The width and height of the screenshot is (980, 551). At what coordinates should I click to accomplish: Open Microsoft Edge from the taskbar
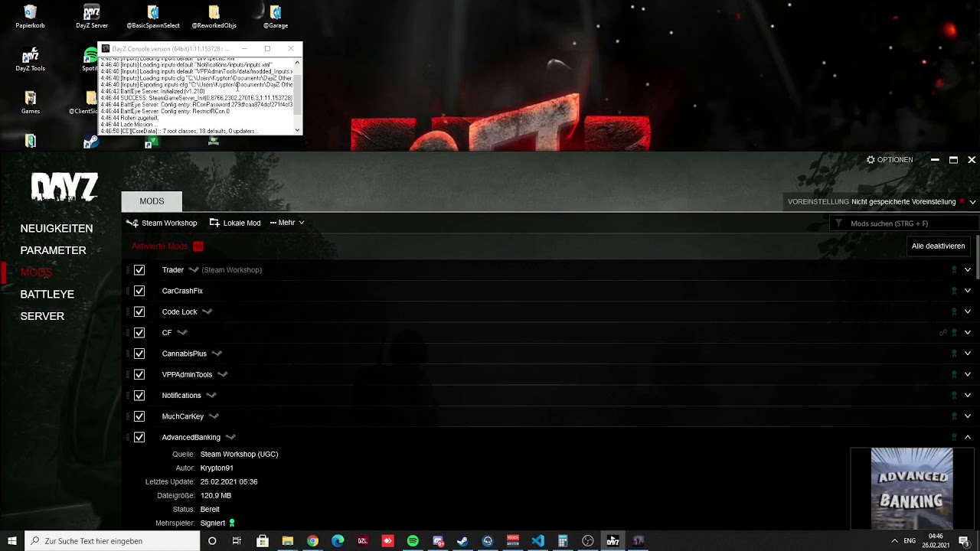click(338, 541)
